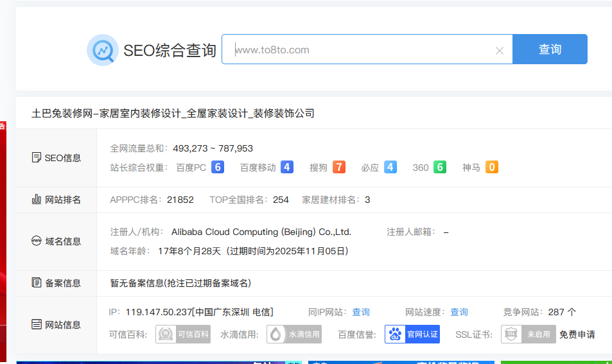Screen dimensions: 612x364
Task: Click 免费申请 SSL certificate link
Action: [x=577, y=334]
